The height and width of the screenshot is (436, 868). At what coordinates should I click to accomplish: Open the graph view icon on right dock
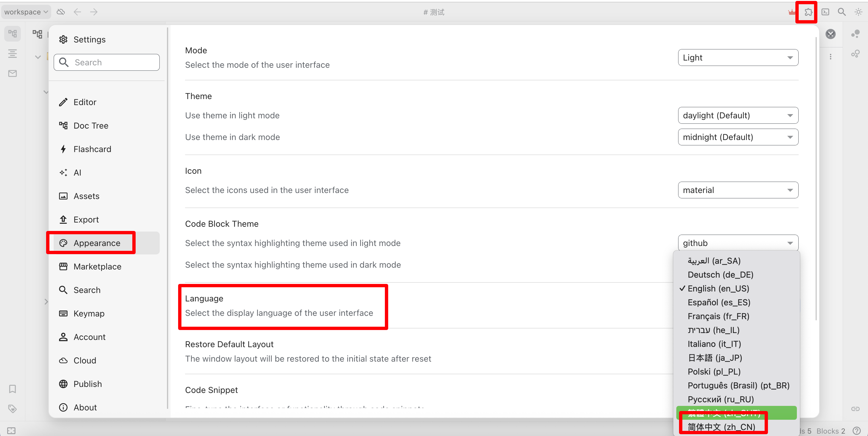click(x=855, y=34)
